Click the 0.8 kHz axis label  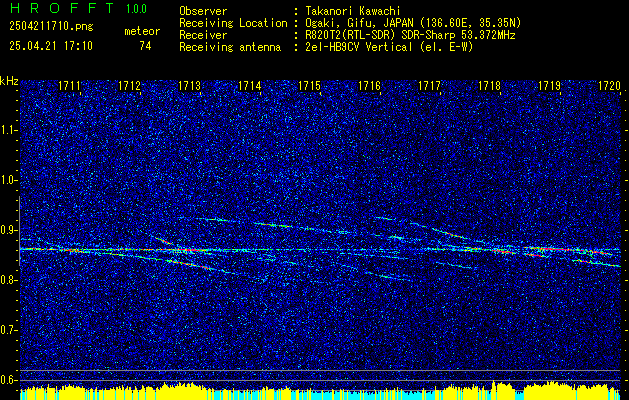[x=8, y=280]
